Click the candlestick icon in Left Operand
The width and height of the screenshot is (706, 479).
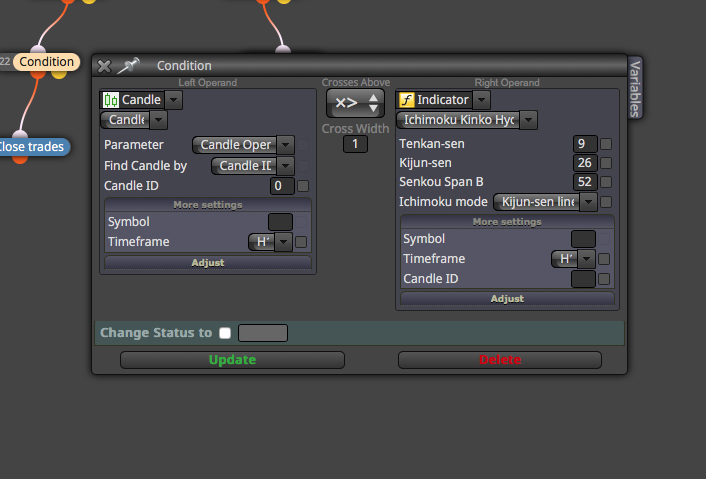pos(110,100)
